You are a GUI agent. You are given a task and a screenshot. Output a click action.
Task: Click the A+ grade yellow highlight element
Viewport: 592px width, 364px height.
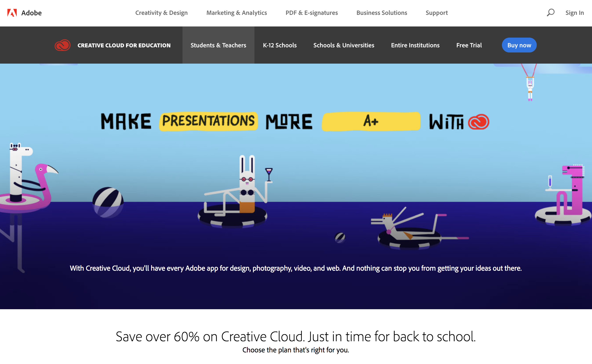[372, 121]
